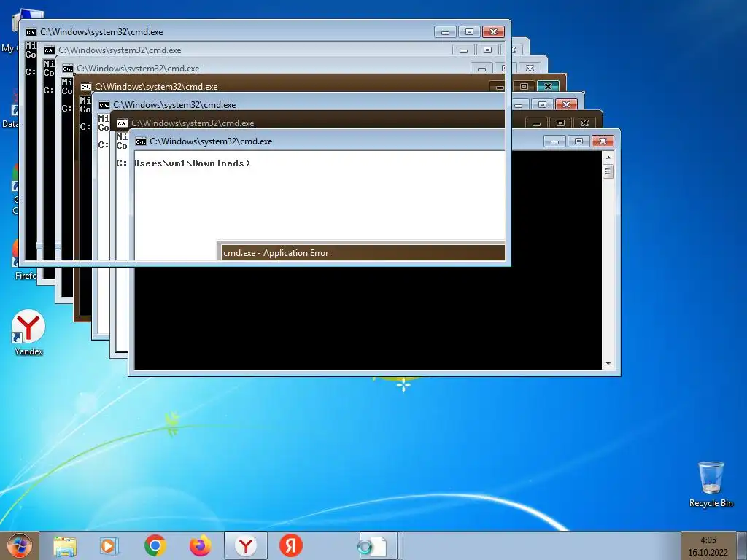The image size is (747, 560).
Task: Open the taskbar clock showing 4:05
Action: [x=708, y=540]
